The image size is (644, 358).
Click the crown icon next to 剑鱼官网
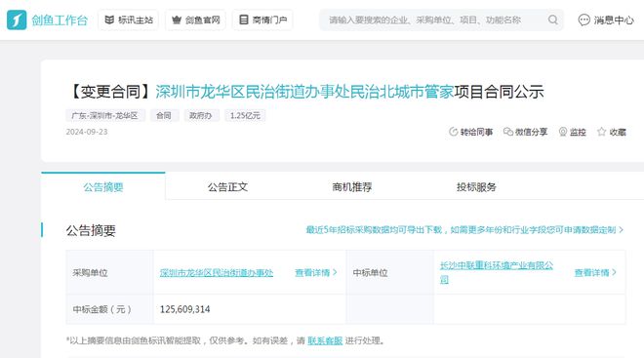click(177, 20)
